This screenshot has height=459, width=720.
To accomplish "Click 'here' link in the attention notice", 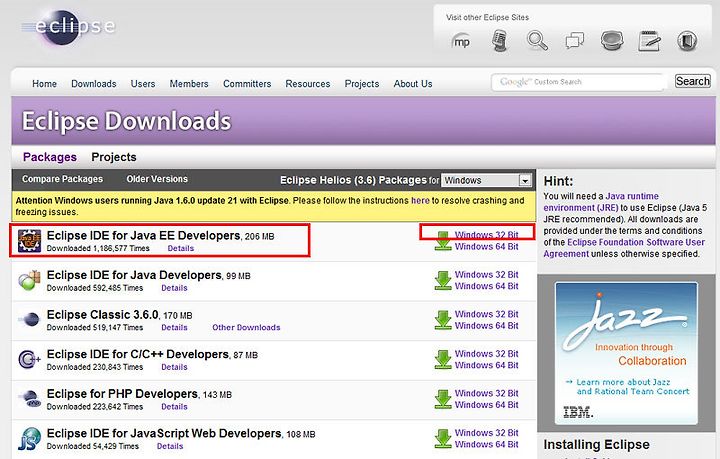I will 420,201.
